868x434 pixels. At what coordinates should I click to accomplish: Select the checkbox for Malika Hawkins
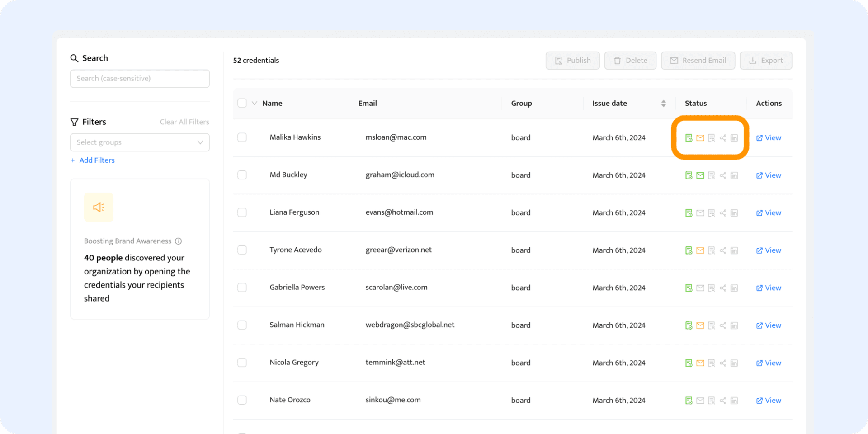tap(242, 137)
